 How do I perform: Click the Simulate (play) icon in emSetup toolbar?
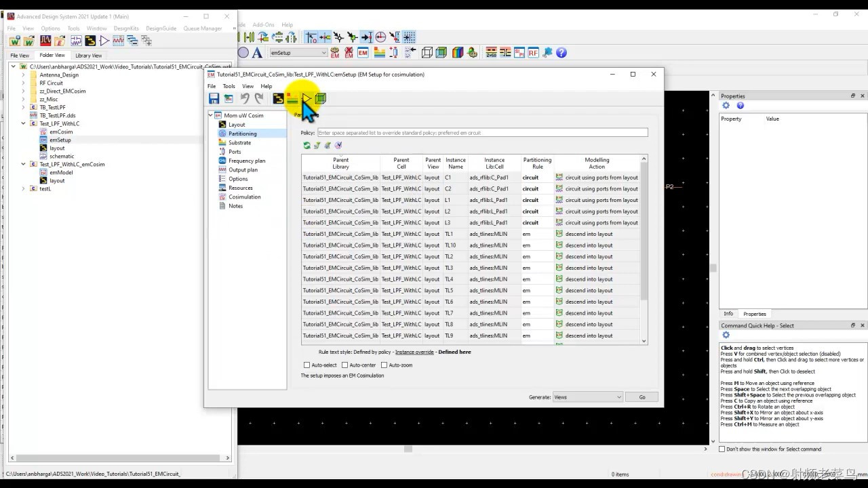(x=307, y=98)
